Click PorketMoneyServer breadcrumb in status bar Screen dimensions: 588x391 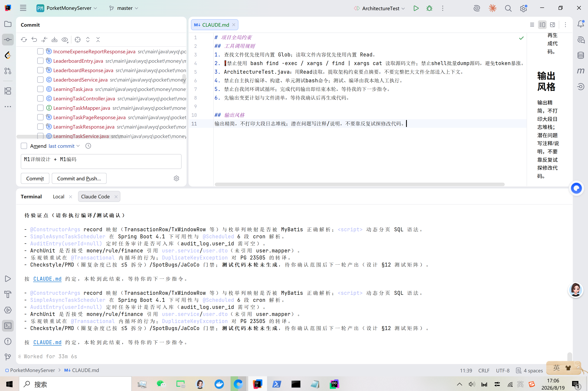[x=30, y=370]
